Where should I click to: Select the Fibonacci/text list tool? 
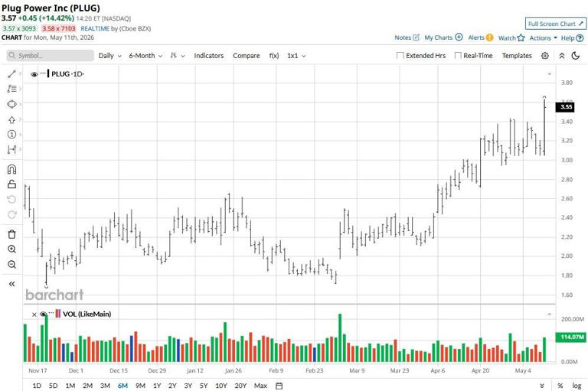[11, 89]
